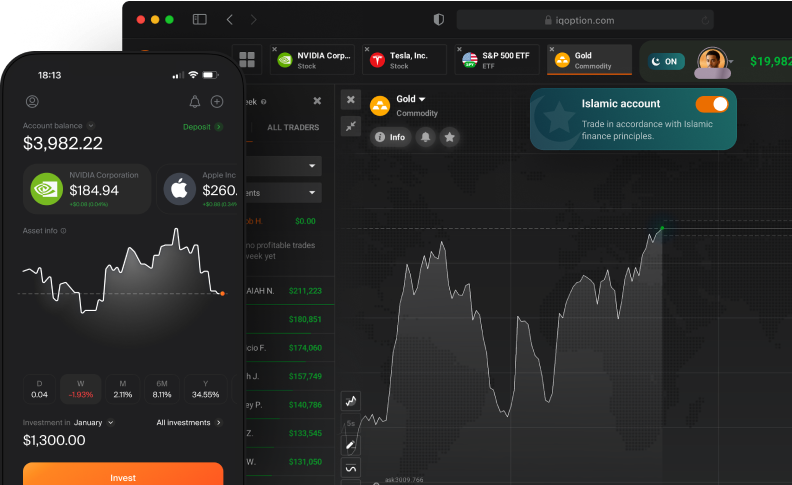792x485 pixels.
Task: Select the Y period 34.55% button
Action: click(x=206, y=389)
